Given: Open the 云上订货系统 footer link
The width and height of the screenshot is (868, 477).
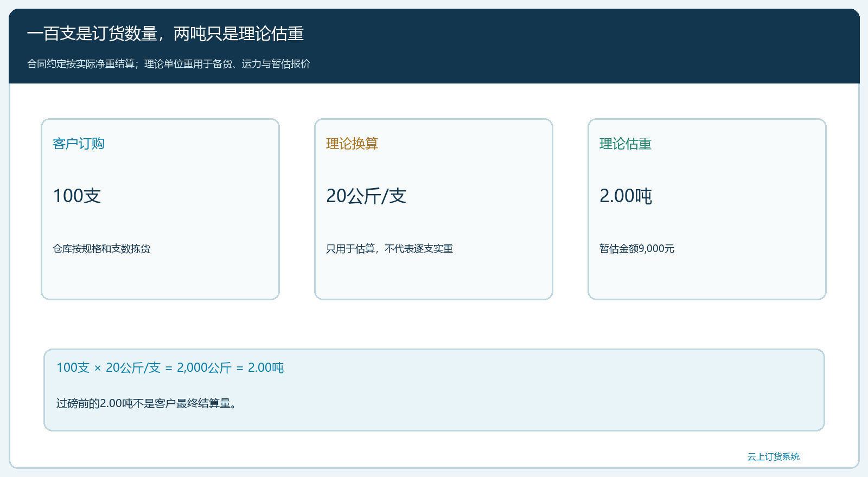Looking at the screenshot, I should click(774, 457).
